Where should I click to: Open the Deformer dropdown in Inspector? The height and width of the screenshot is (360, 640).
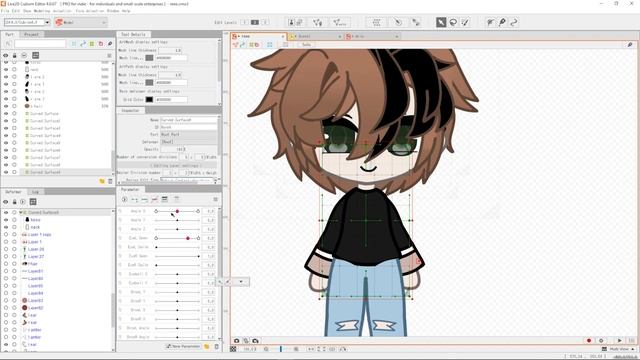click(x=189, y=142)
